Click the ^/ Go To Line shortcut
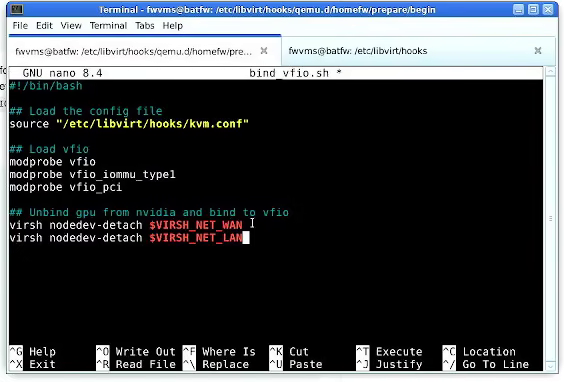The height and width of the screenshot is (382, 564). click(x=486, y=364)
